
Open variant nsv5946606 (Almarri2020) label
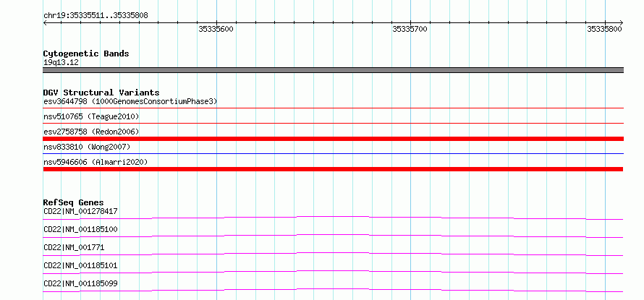coord(96,162)
